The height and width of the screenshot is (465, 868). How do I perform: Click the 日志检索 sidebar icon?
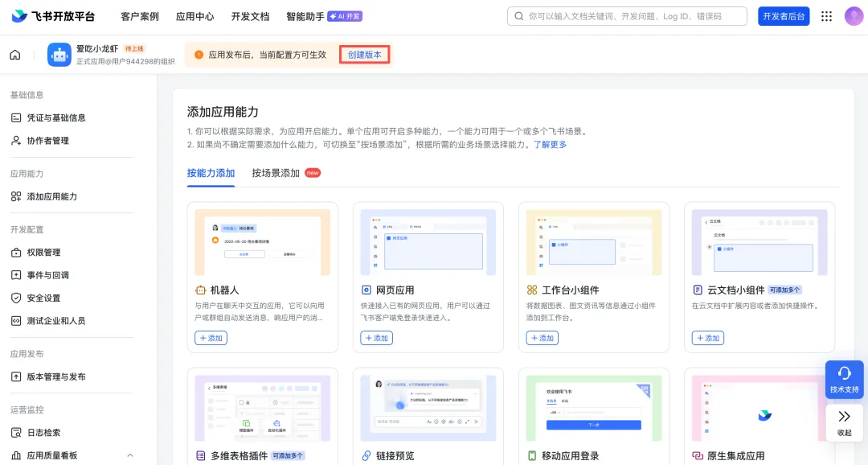(x=16, y=433)
